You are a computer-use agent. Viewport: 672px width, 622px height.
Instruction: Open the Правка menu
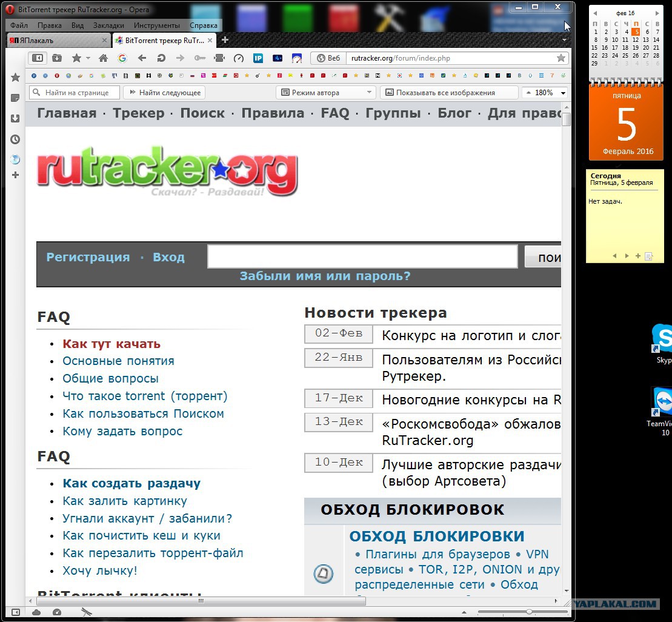coord(49,25)
